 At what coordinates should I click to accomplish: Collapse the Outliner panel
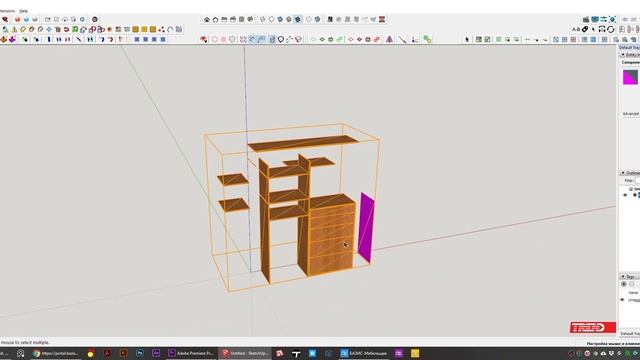(623, 173)
